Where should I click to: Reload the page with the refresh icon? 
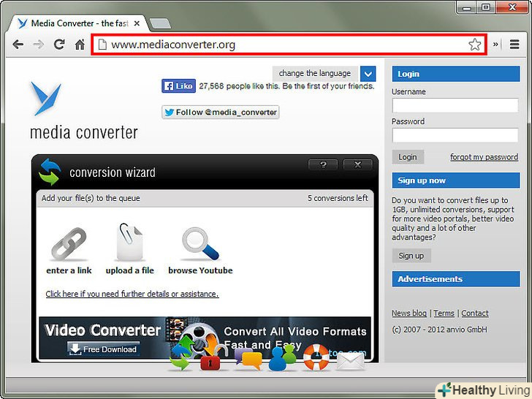(59, 44)
